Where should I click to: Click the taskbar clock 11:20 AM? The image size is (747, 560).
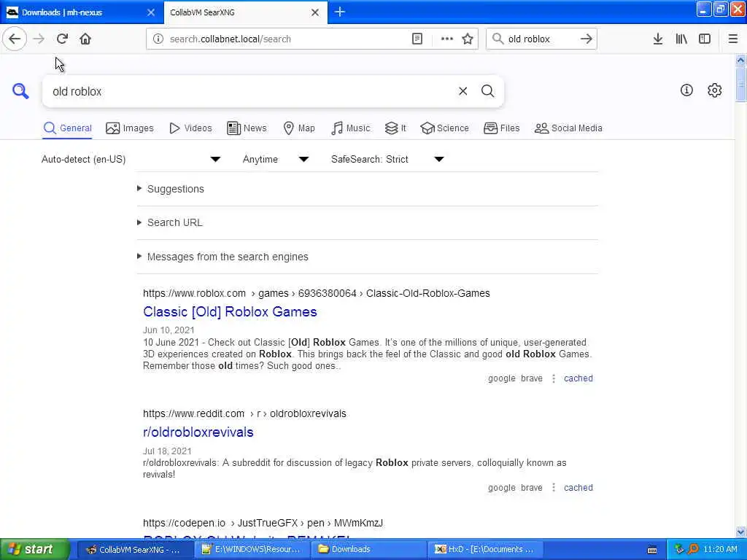pos(720,550)
